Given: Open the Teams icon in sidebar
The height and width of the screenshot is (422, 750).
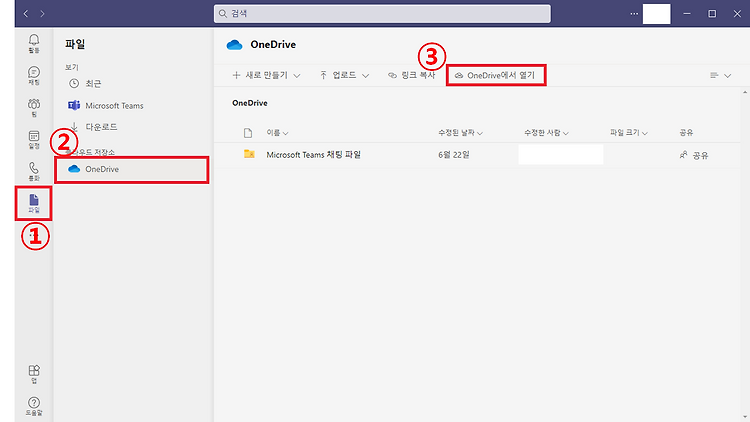Looking at the screenshot, I should click(33, 108).
